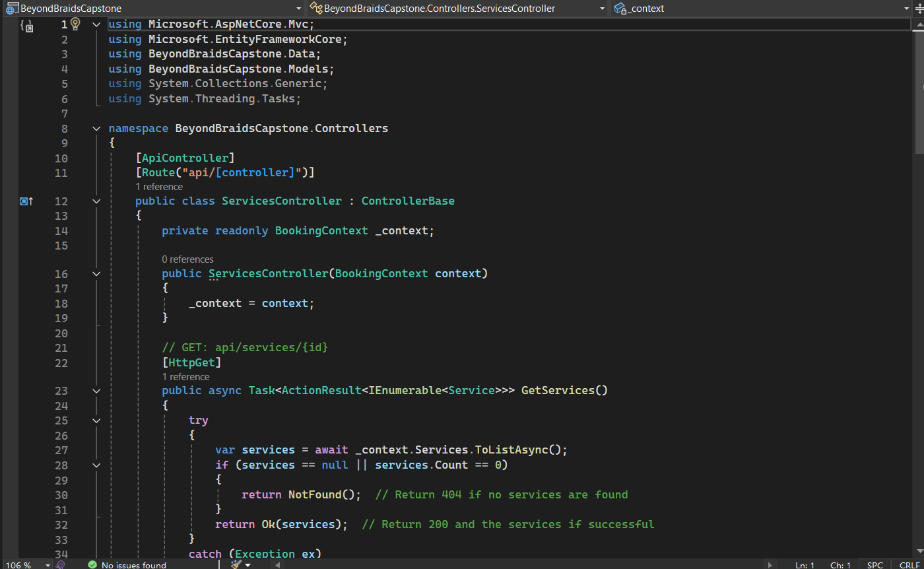
Task: Open the code cleanup profile dropdown arrow
Action: click(248, 565)
